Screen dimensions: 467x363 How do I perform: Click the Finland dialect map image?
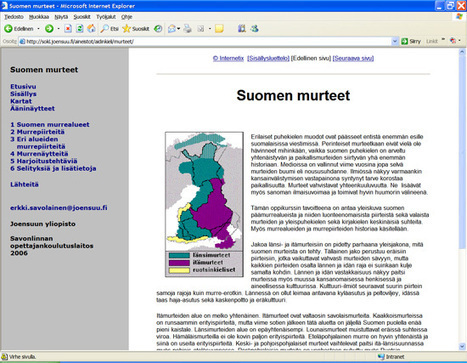pyautogui.click(x=204, y=204)
